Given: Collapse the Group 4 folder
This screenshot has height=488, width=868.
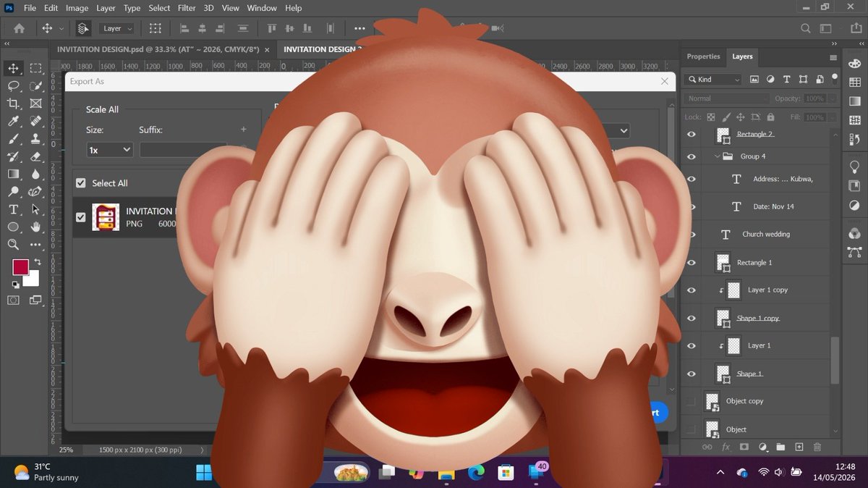Looking at the screenshot, I should tap(717, 156).
